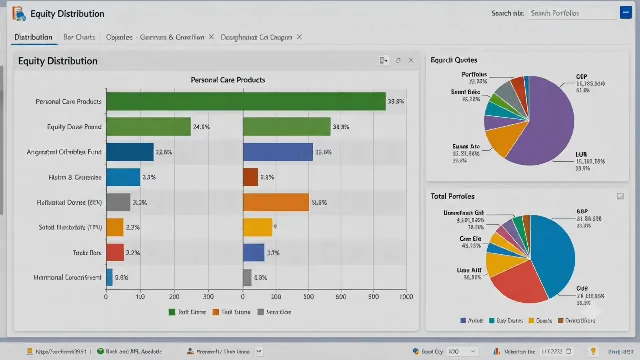This screenshot has height=360, width=640.
Task: Click the globe icon in status bar
Action: click(416, 351)
